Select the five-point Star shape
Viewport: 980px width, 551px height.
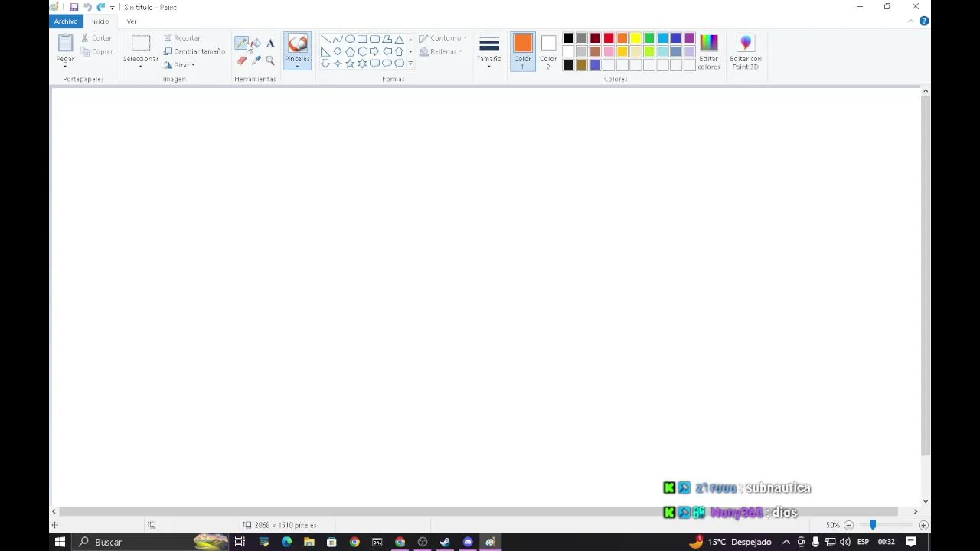pyautogui.click(x=350, y=64)
